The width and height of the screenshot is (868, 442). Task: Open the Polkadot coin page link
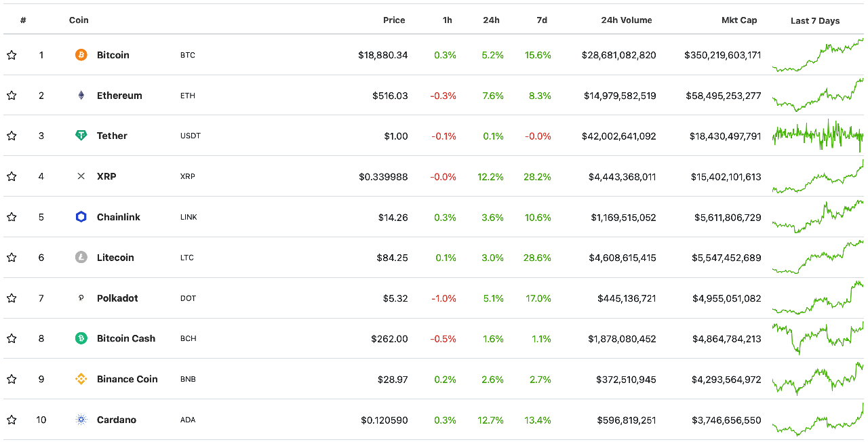point(117,298)
